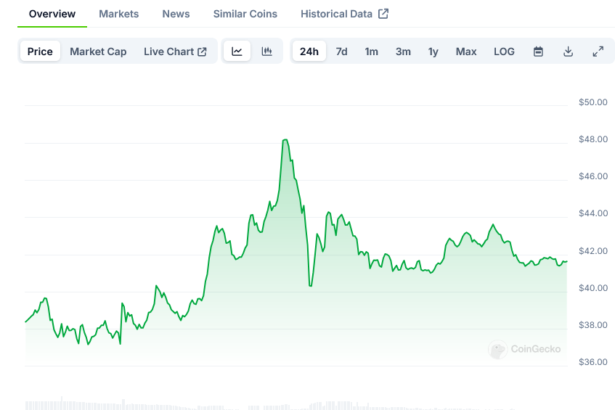Go to the News tab
615x410 pixels.
(x=176, y=14)
